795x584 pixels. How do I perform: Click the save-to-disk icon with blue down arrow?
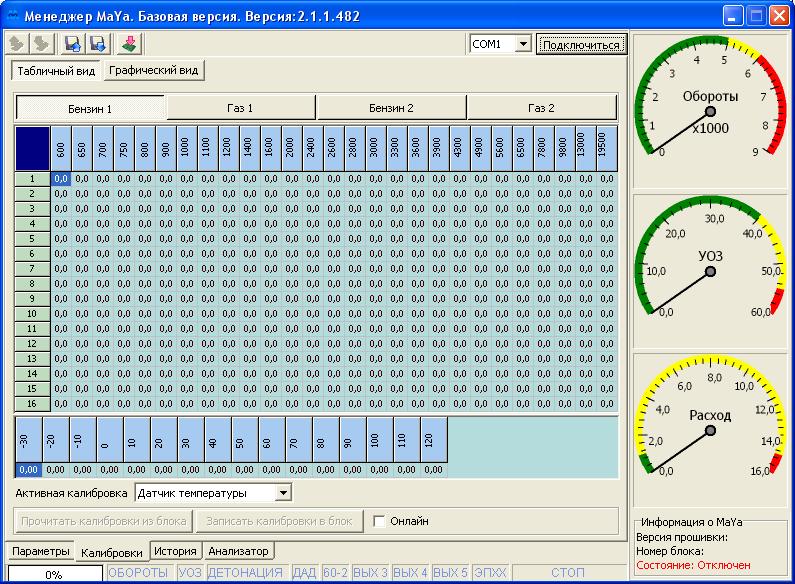point(97,44)
